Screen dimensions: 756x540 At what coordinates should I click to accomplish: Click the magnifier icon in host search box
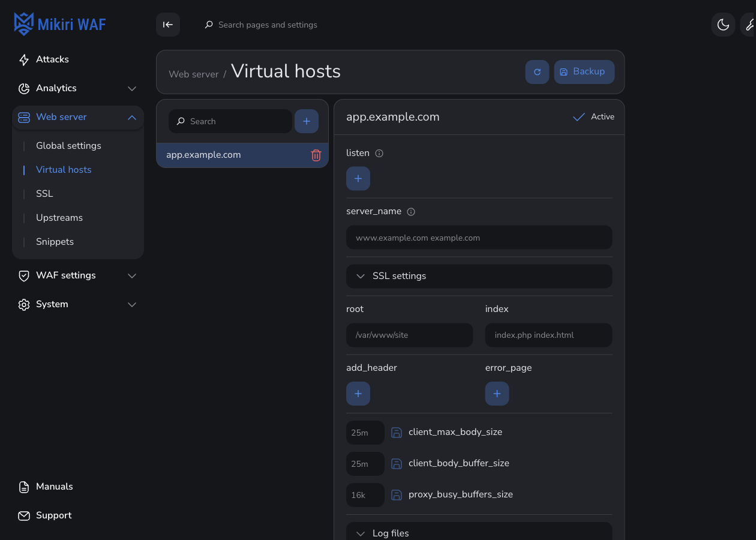pyautogui.click(x=181, y=121)
